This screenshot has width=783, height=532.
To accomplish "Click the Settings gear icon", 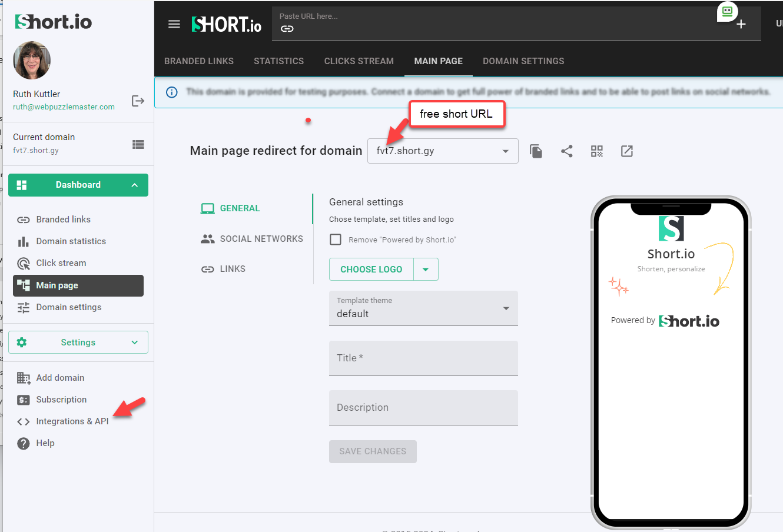I will click(x=22, y=343).
